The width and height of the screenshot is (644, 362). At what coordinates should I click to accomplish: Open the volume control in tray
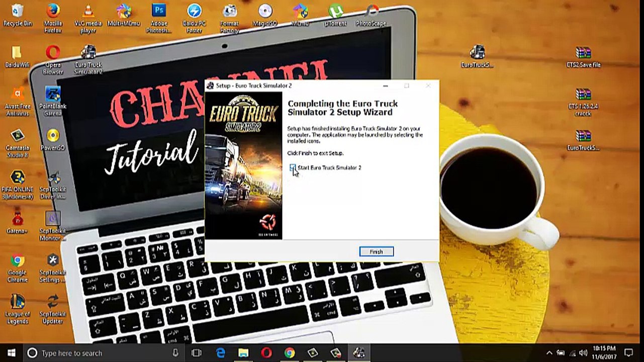[584, 353]
